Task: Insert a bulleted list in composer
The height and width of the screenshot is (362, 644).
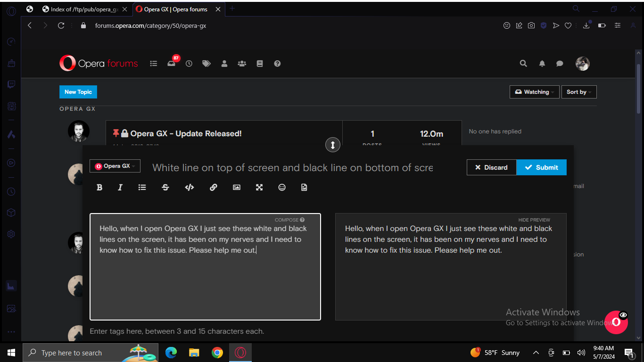Action: 142,188
